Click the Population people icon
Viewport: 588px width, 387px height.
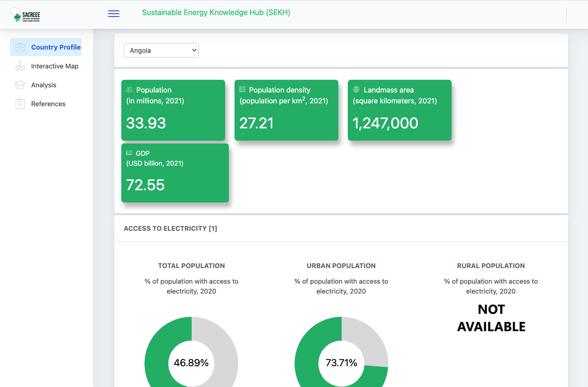pos(129,89)
